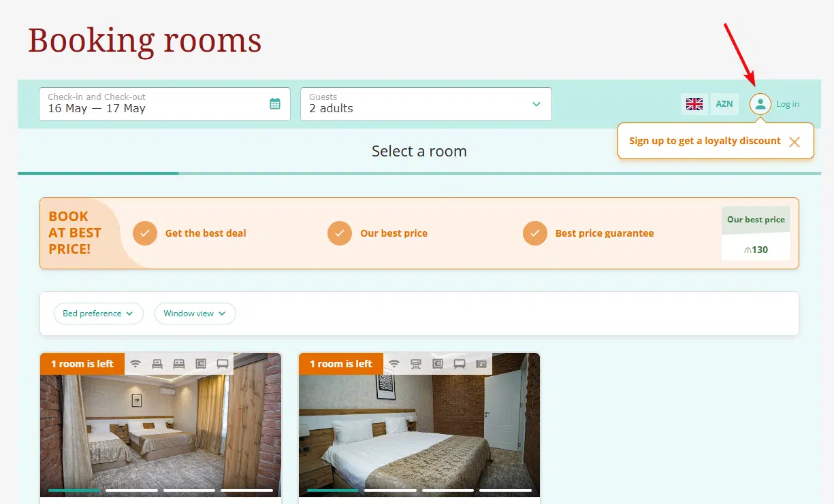Click the Log in link
This screenshot has width=834, height=504.
pos(788,104)
